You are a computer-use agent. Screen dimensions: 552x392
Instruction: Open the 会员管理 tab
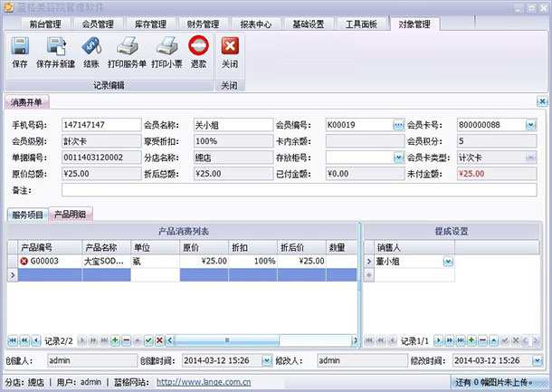point(98,24)
